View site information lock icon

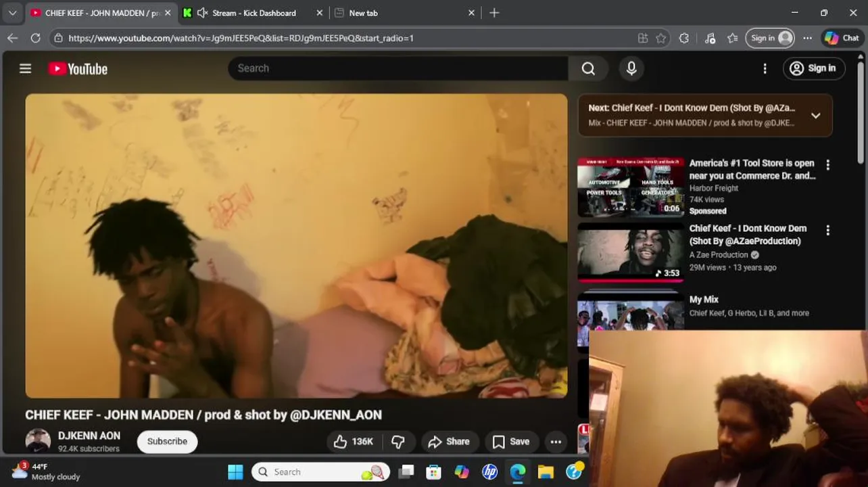coord(59,38)
